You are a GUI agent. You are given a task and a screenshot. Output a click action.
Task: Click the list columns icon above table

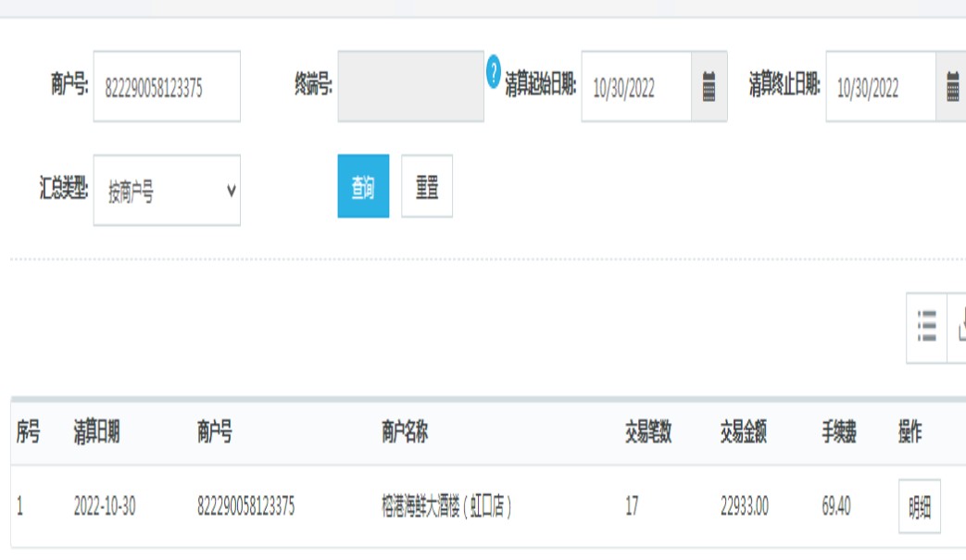(x=926, y=327)
